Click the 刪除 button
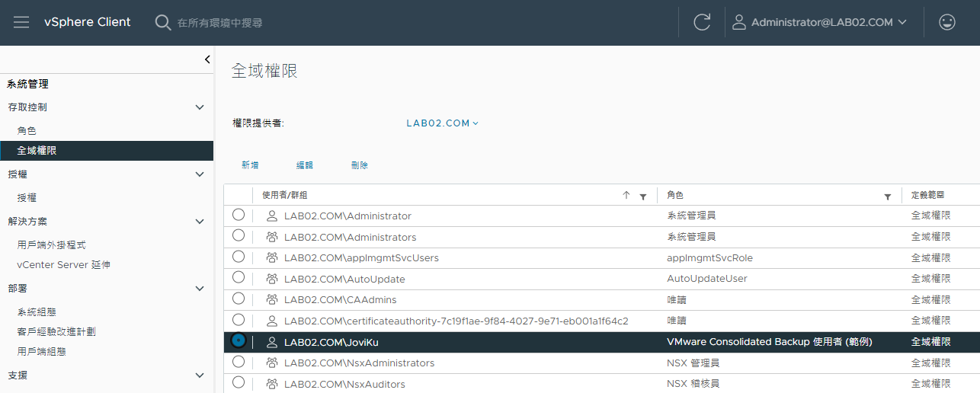Screen dimensions: 980x393 coord(360,165)
